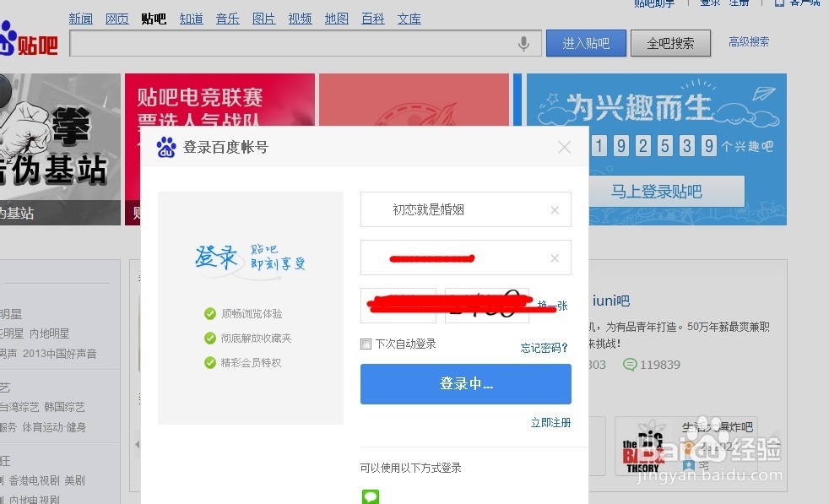Open the iuni吧 link
Viewport: 829px width, 504px height.
click(x=610, y=301)
